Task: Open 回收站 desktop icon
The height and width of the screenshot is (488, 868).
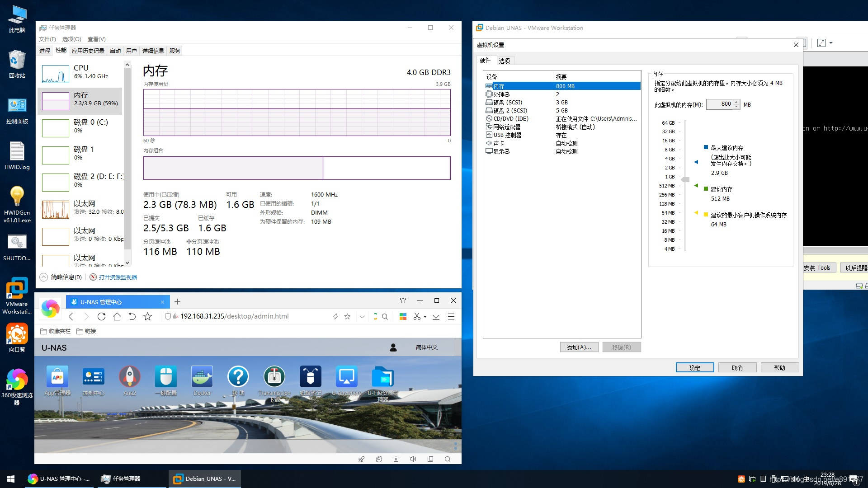Action: (17, 64)
